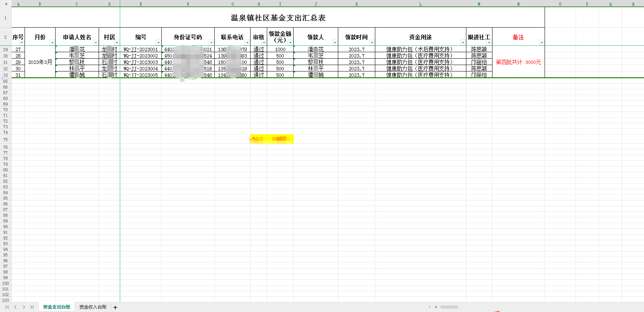
Task: Select column N header
Action: 519,4
